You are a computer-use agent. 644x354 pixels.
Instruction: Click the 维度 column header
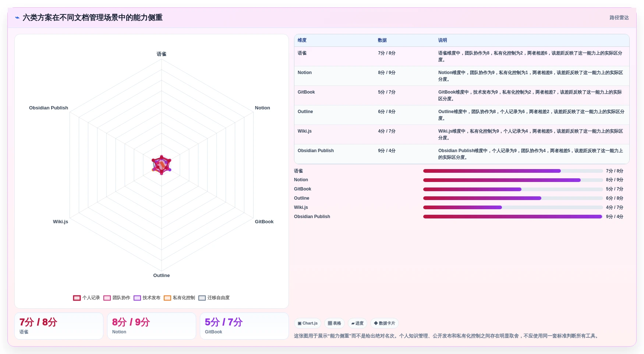(x=302, y=40)
